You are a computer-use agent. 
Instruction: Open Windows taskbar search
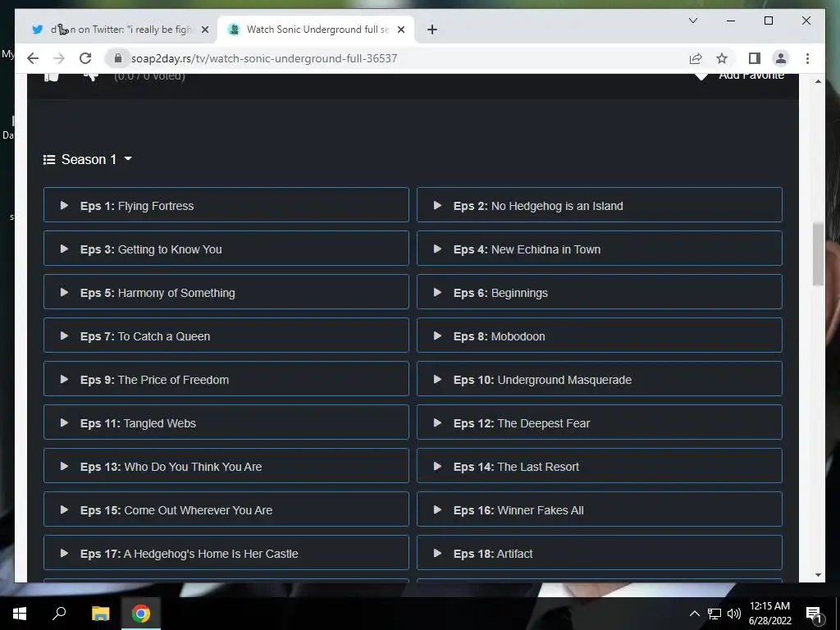point(59,614)
